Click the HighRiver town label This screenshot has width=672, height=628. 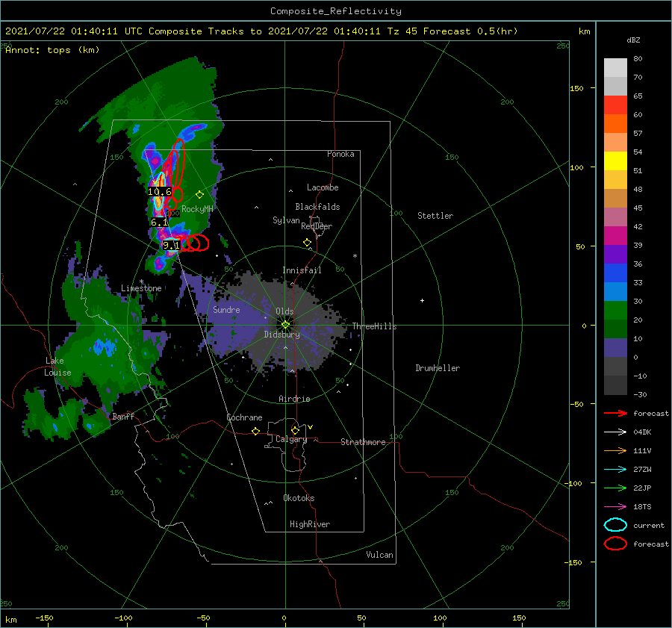click(310, 524)
